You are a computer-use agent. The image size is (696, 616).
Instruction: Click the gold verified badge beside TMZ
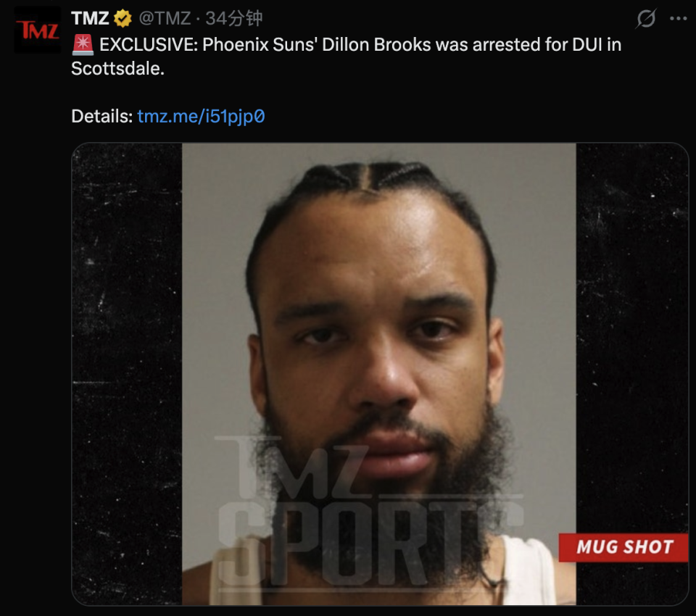(123, 19)
